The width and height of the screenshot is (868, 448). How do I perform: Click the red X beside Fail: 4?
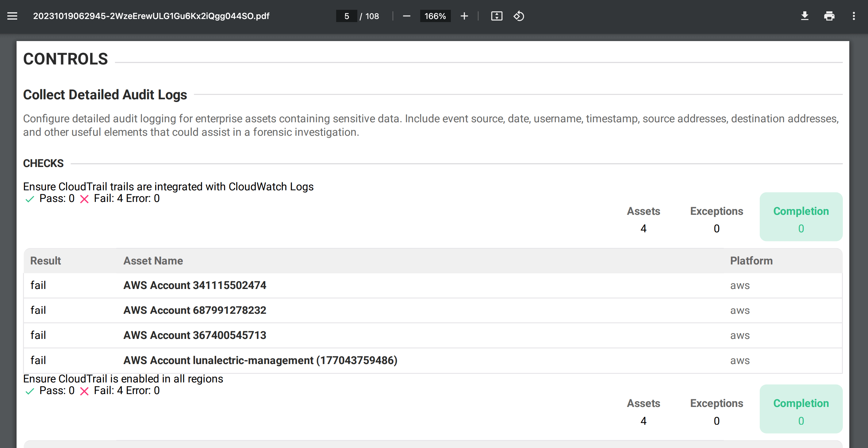(x=84, y=199)
